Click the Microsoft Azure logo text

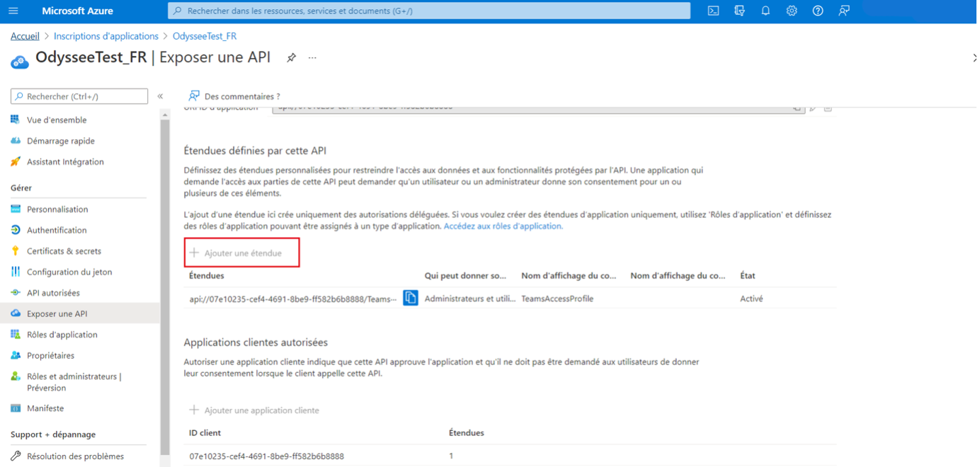coord(77,11)
